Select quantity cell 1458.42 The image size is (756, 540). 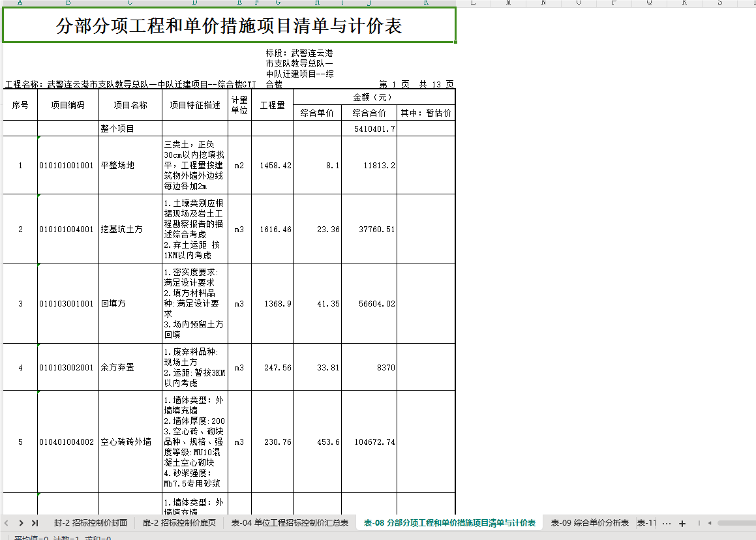point(273,166)
